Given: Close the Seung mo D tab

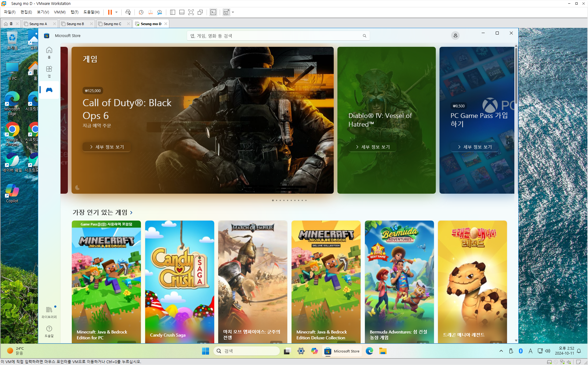Looking at the screenshot, I should point(166,24).
